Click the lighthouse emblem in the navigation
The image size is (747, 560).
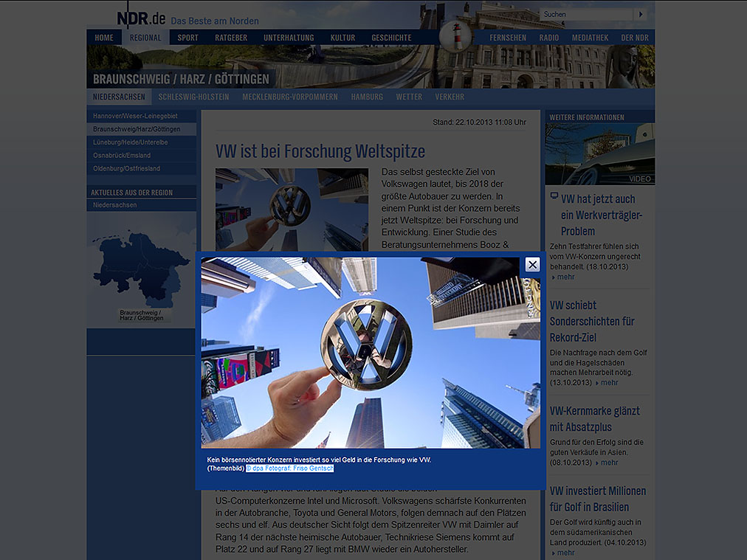pos(456,36)
